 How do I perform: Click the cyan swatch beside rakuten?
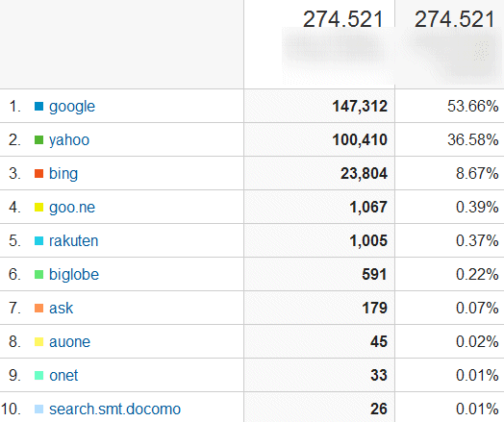(x=38, y=241)
